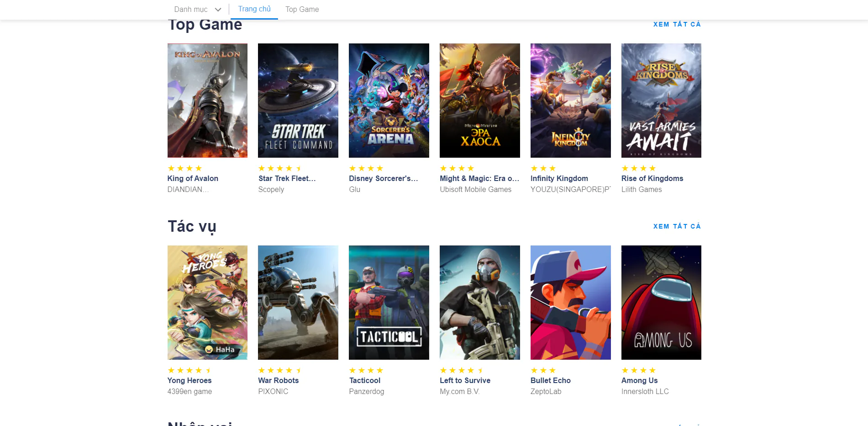Image resolution: width=868 pixels, height=426 pixels.
Task: Select developer name Ubisoft Mobile Games
Action: point(475,189)
